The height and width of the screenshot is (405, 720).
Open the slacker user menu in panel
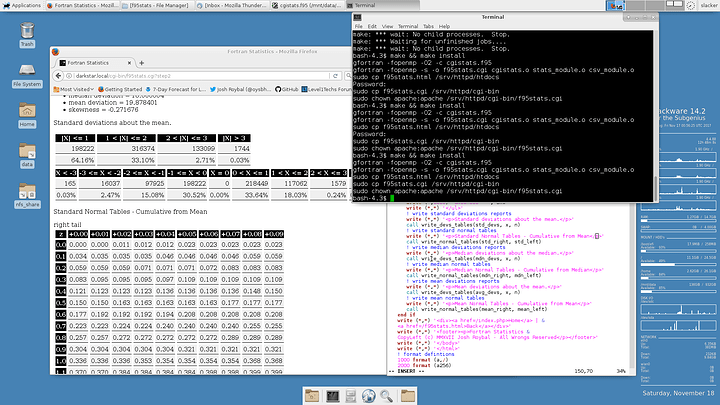[x=709, y=5]
